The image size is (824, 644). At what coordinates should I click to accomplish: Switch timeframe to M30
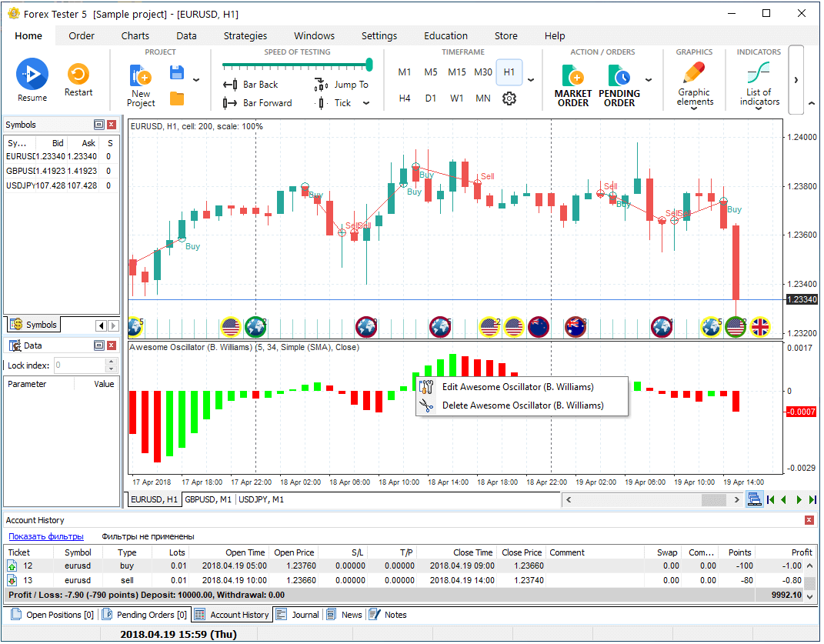tap(483, 72)
